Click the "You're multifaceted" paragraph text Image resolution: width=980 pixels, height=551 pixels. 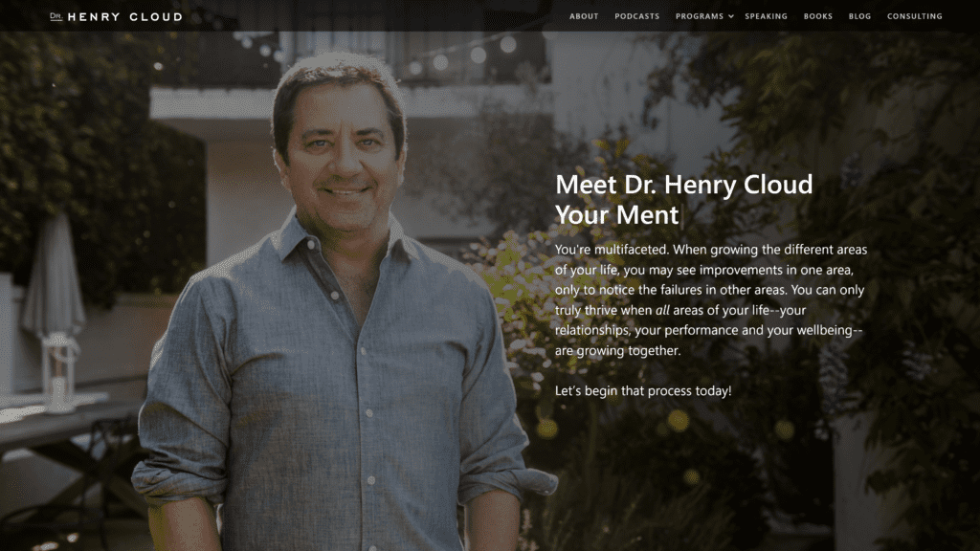(x=711, y=299)
